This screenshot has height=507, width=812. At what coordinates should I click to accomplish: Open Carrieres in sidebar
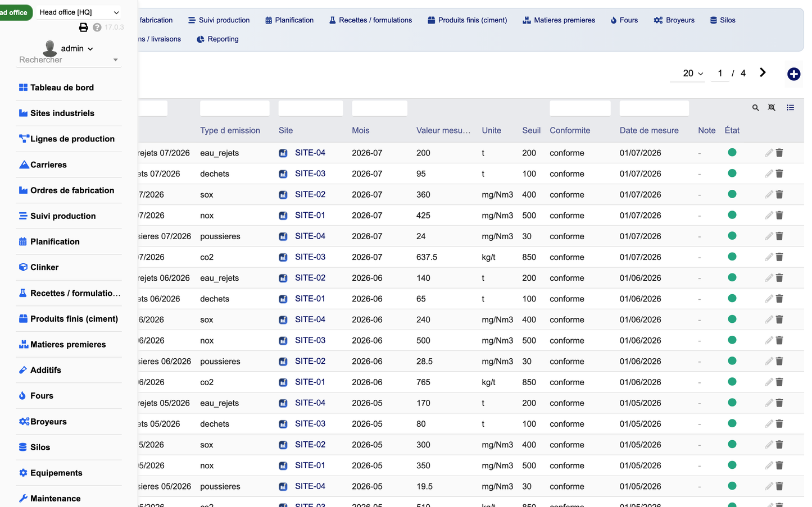(x=48, y=165)
